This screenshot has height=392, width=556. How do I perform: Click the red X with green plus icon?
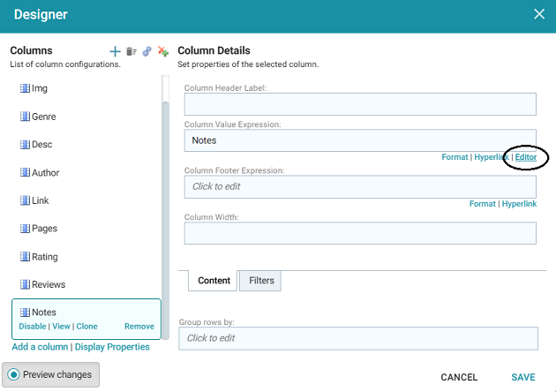[162, 51]
